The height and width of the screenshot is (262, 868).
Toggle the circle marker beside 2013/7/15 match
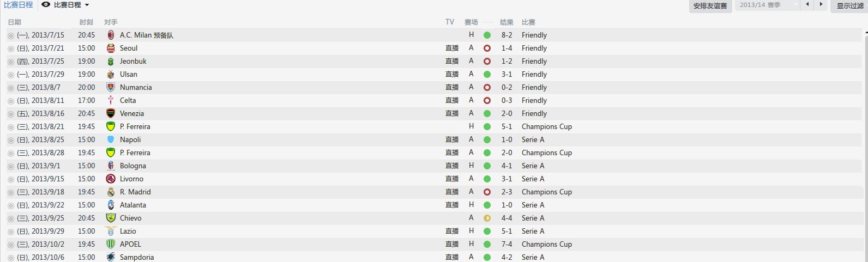coord(11,35)
